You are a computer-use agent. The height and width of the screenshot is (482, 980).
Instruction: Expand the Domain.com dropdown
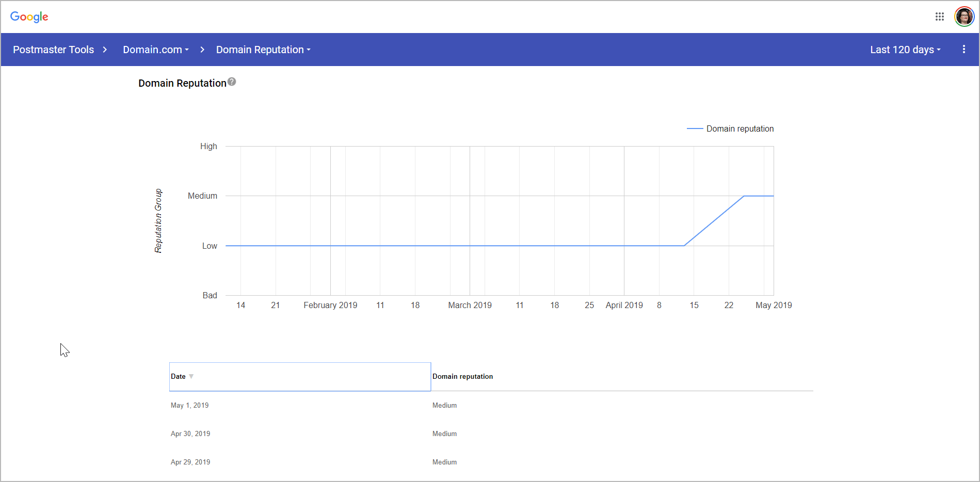coord(156,50)
